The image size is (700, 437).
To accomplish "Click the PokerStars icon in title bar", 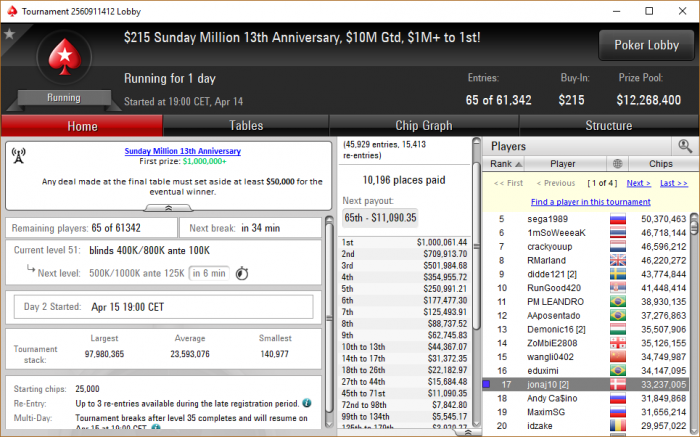I will (x=12, y=11).
